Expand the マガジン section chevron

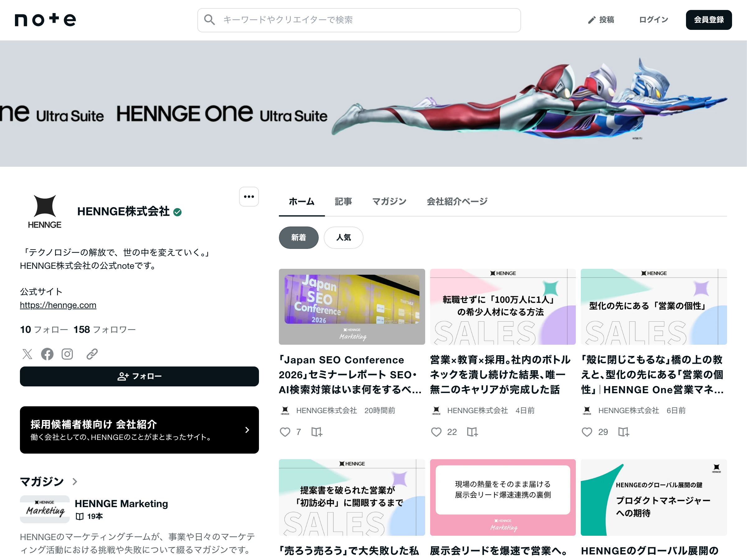75,481
